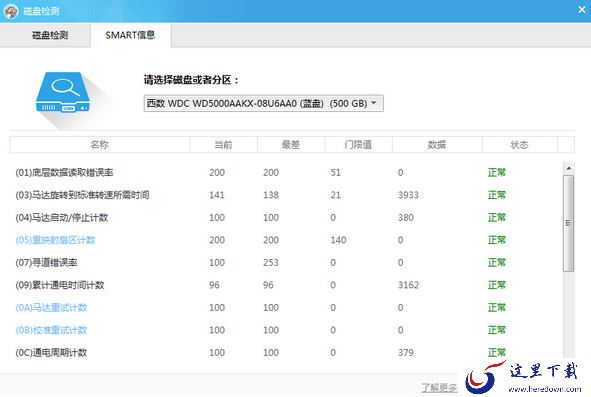Click the SMART list vertical scrollbar thumb
This screenshot has height=397, width=591.
(x=569, y=223)
